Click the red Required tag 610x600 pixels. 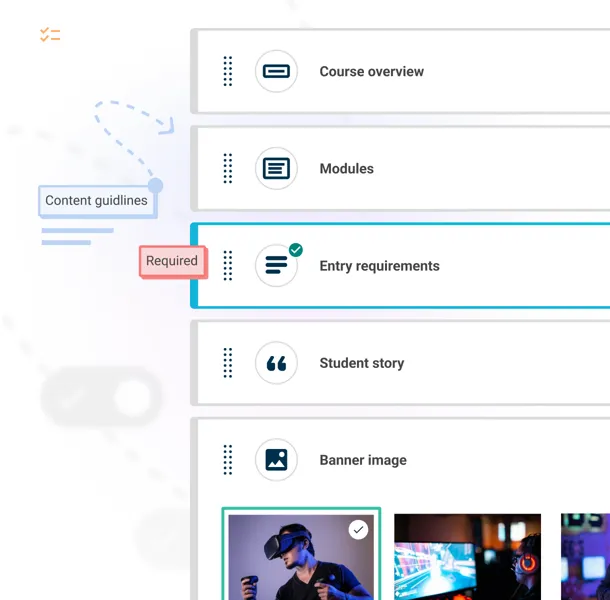pyautogui.click(x=172, y=261)
